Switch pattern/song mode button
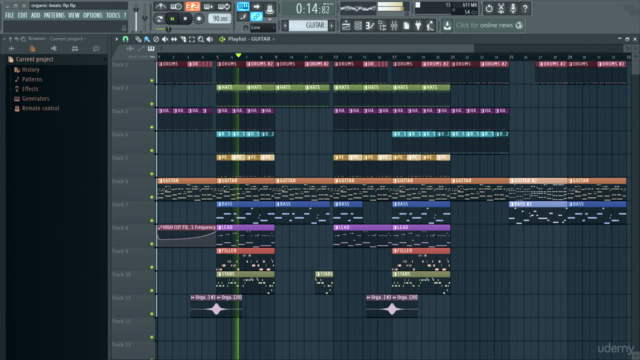Image resolution: width=640 pixels, height=360 pixels. [160, 19]
